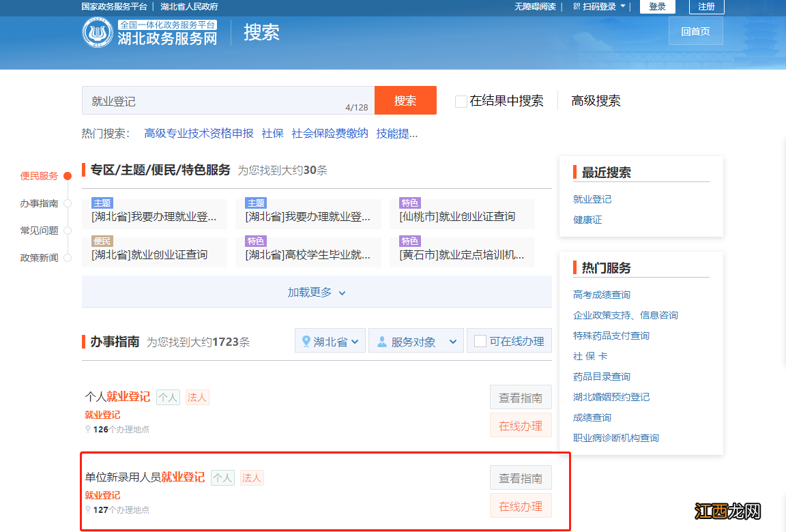
Task: Enable the 在结果中搜索 checkbox
Action: click(x=461, y=100)
